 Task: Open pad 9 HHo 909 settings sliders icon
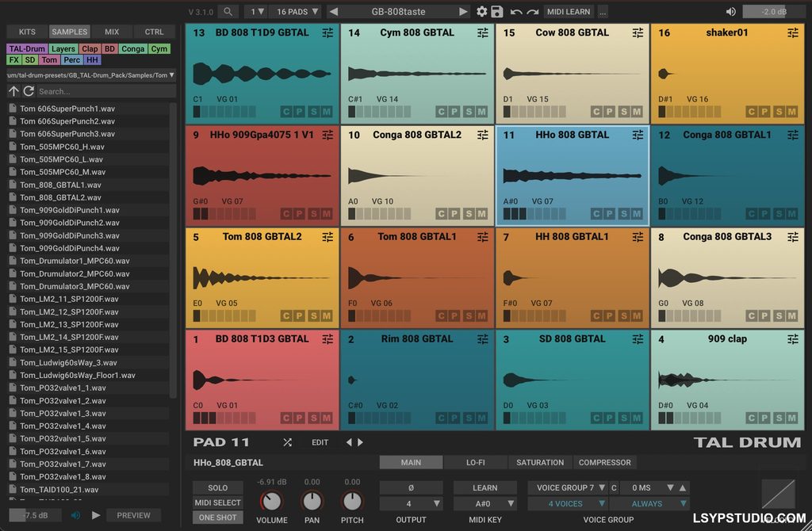[327, 135]
